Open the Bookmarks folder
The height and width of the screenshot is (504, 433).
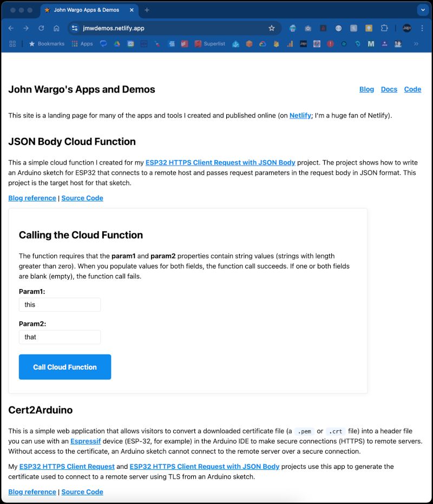coord(47,44)
